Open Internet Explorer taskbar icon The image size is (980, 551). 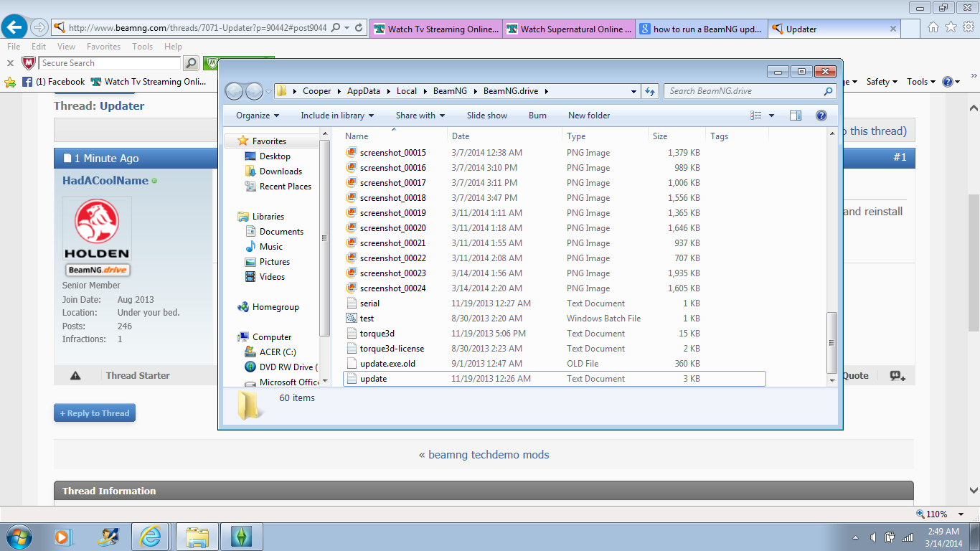pyautogui.click(x=151, y=536)
